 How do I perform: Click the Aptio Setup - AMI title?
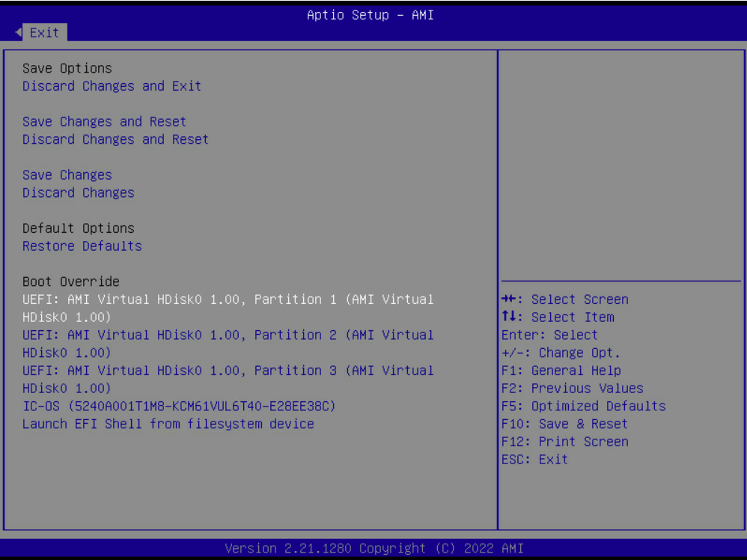pyautogui.click(x=371, y=15)
